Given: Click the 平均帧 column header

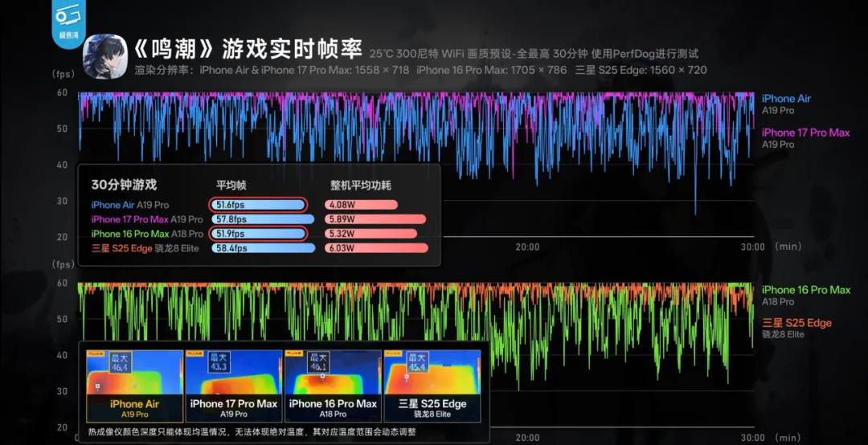Looking at the screenshot, I should click(x=233, y=185).
